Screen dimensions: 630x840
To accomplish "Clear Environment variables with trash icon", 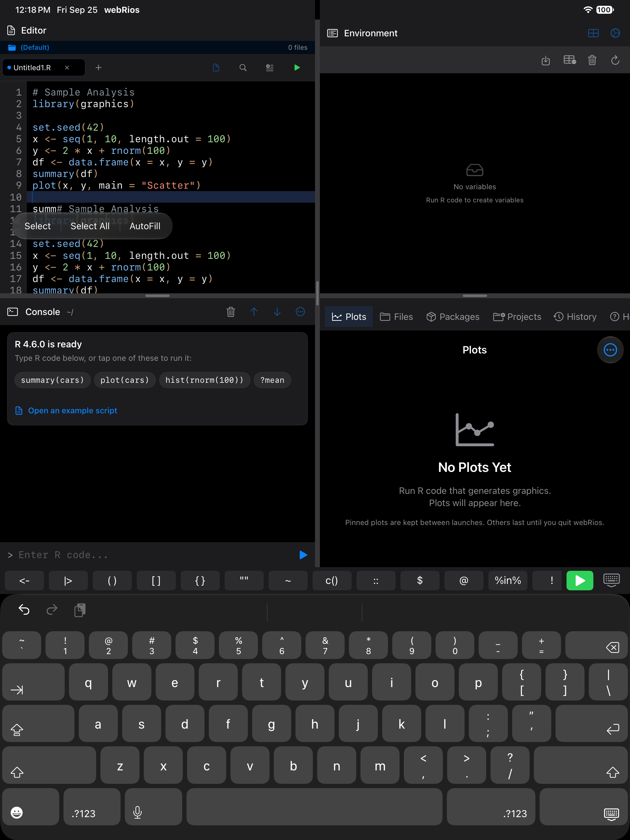I will click(x=592, y=60).
